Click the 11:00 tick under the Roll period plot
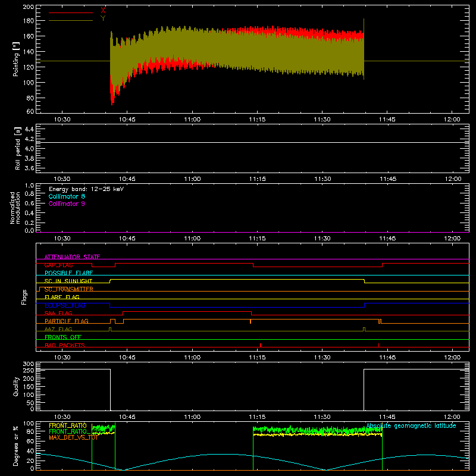 (x=192, y=179)
